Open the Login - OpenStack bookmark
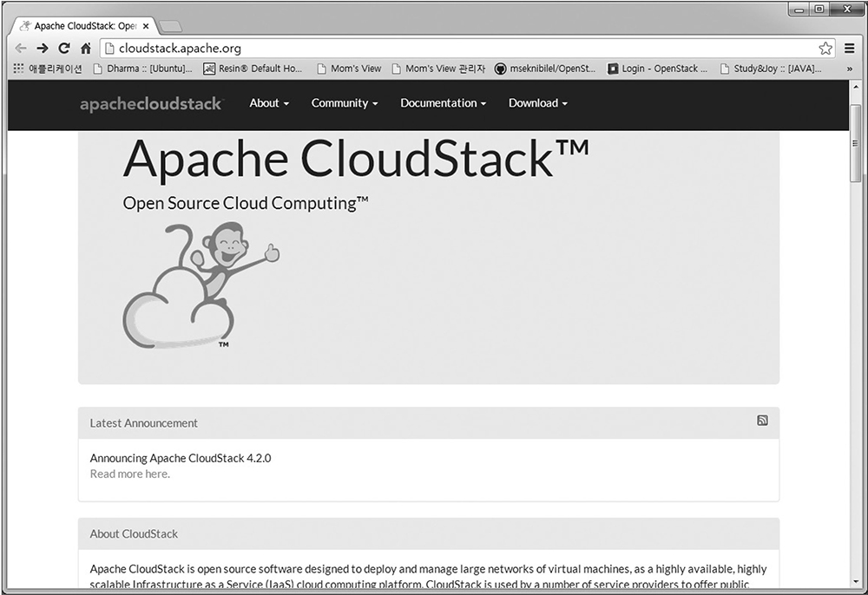This screenshot has height=595, width=868. (658, 69)
